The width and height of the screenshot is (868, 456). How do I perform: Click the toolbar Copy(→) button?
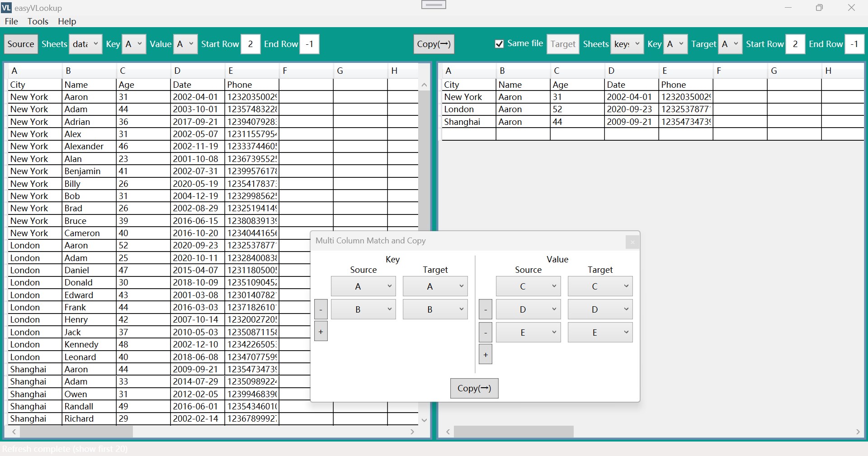(434, 44)
